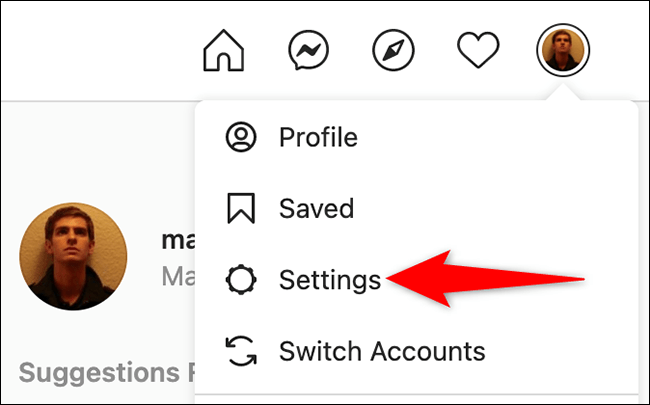
Task: Click the Suggestions heading text
Action: pos(107,373)
